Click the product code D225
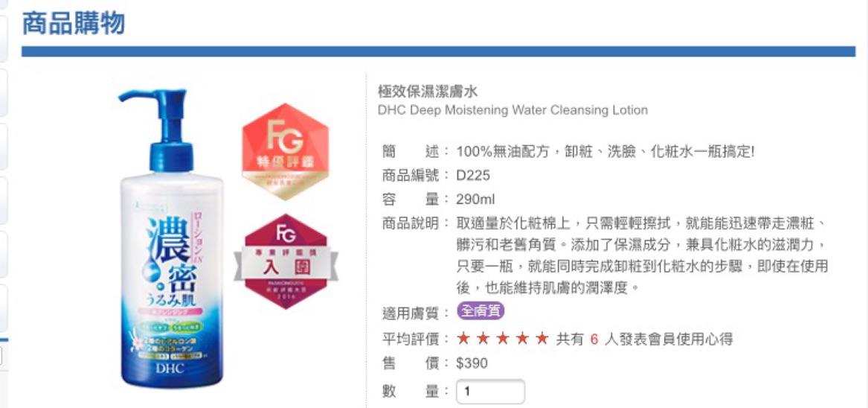This screenshot has width=868, height=408. click(473, 175)
